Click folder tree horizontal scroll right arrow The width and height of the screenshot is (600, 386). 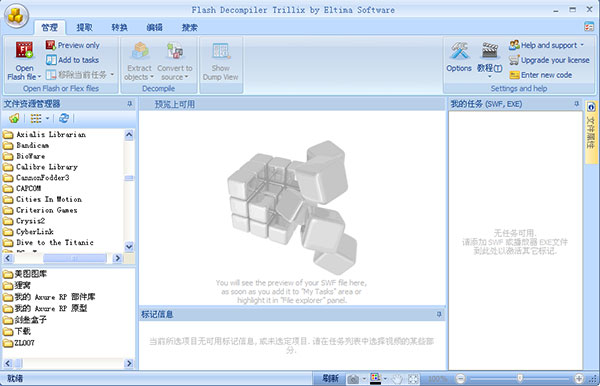pyautogui.click(x=117, y=258)
